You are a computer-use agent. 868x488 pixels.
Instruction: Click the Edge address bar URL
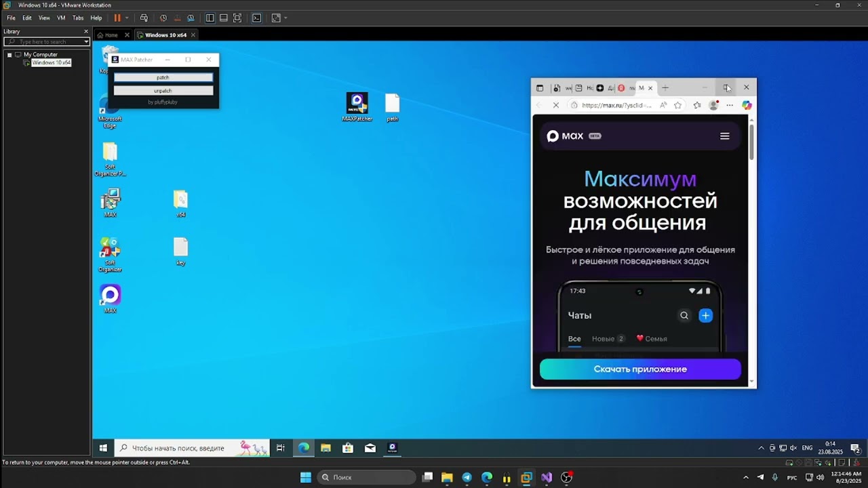click(616, 105)
